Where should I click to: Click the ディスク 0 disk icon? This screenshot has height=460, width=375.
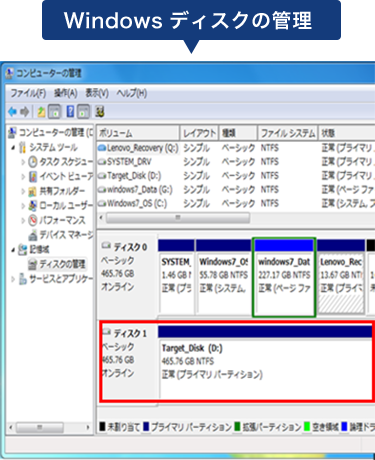[106, 246]
